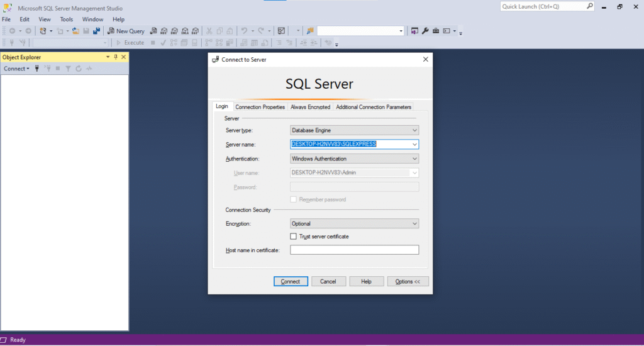This screenshot has height=346, width=644.
Task: Enable Trust server certificate checkbox
Action: 293,237
